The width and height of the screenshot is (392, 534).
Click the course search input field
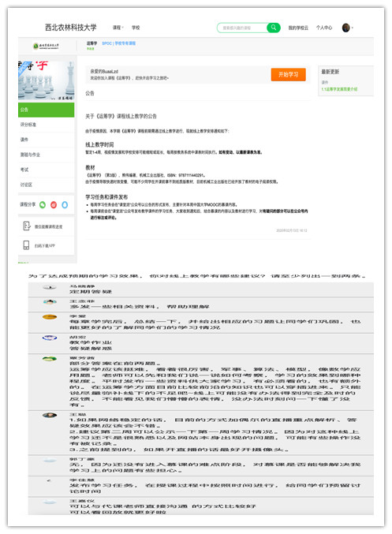pyautogui.click(x=242, y=28)
